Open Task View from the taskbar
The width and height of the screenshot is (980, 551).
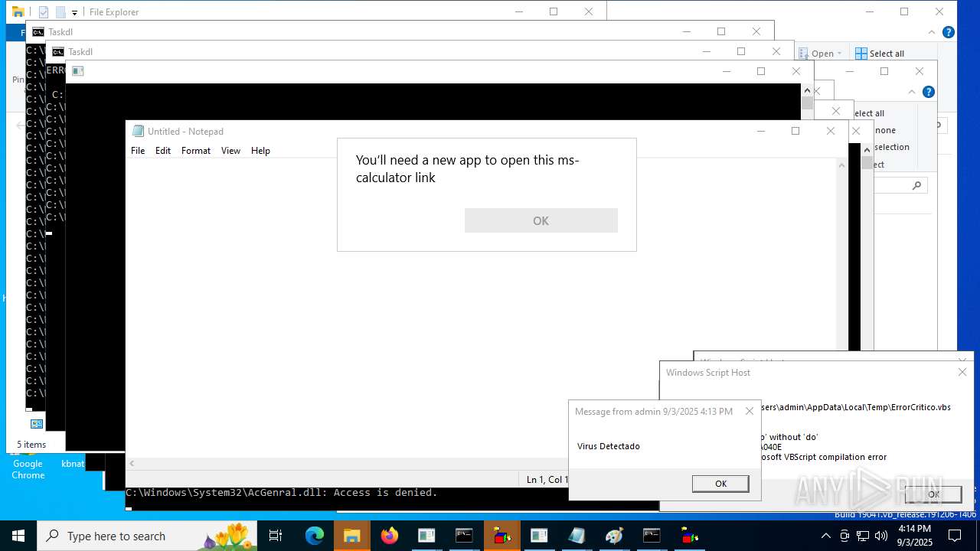[x=276, y=536]
